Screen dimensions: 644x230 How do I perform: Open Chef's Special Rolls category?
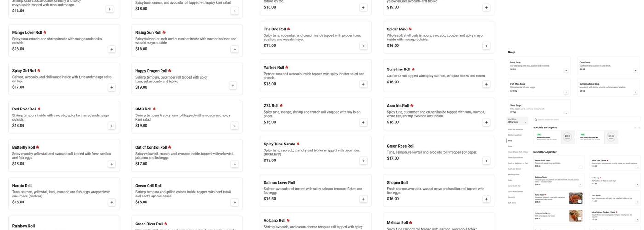pyautogui.click(x=515, y=157)
